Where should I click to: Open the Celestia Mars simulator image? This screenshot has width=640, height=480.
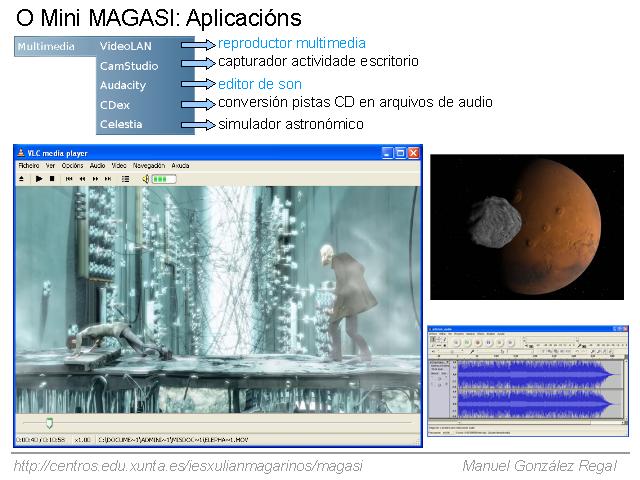pyautogui.click(x=526, y=226)
